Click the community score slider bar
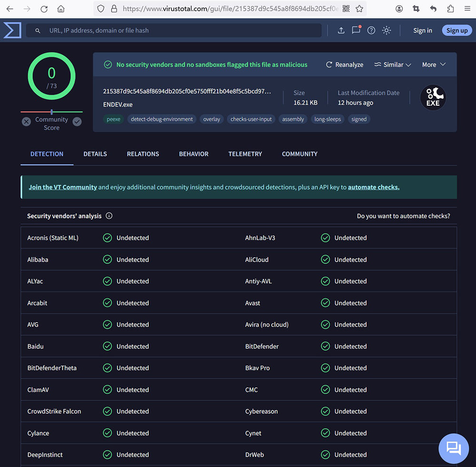This screenshot has width=476, height=467. coord(51,112)
